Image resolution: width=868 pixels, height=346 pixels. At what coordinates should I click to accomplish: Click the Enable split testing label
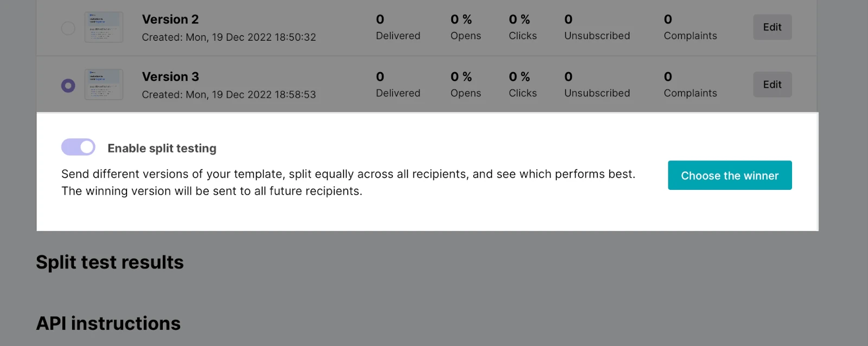click(x=162, y=149)
